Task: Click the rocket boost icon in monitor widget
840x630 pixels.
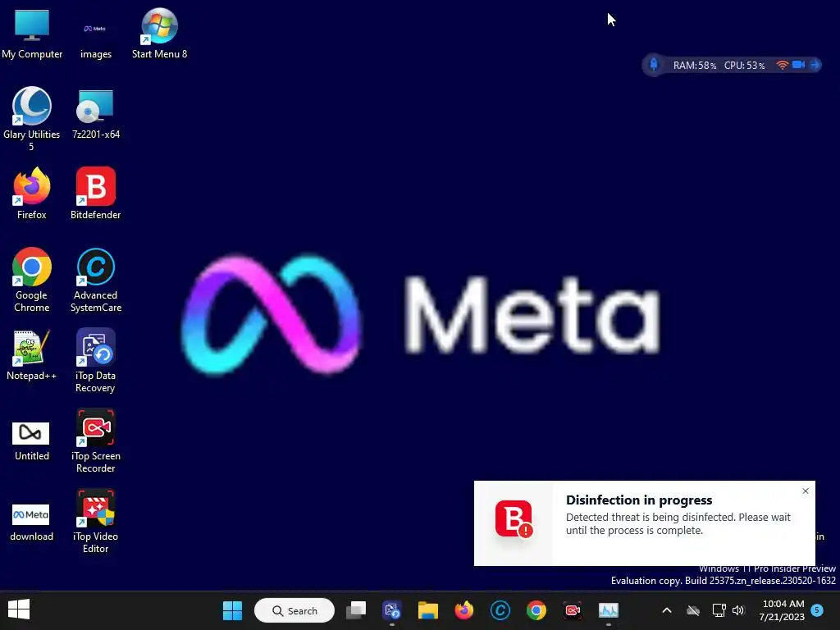Action: click(x=654, y=65)
